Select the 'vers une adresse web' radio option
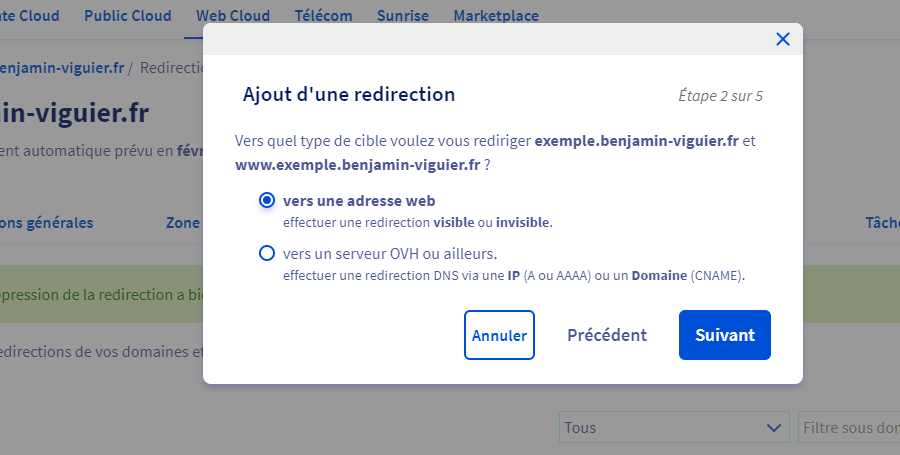 coord(267,201)
